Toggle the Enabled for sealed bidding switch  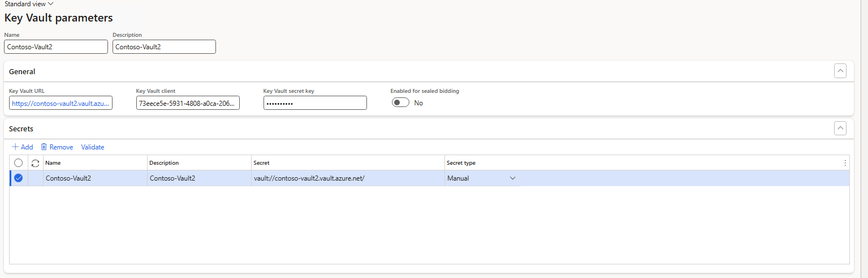tap(400, 103)
